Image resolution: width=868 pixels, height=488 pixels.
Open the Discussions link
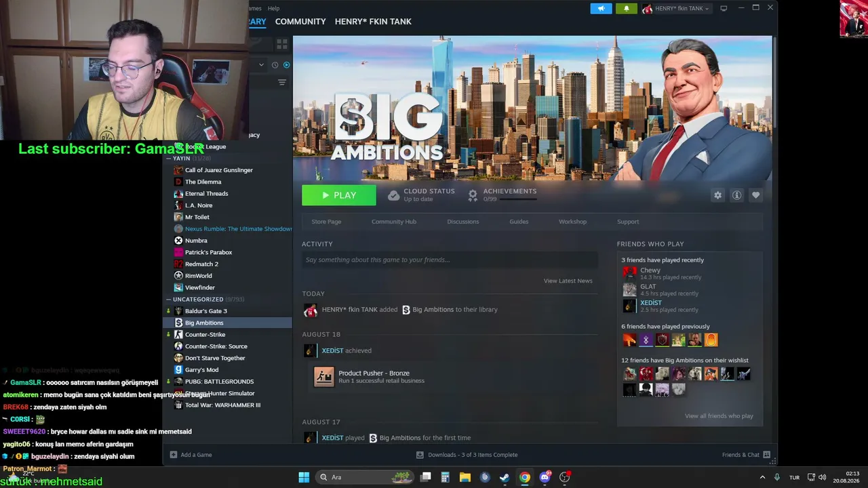(463, 222)
